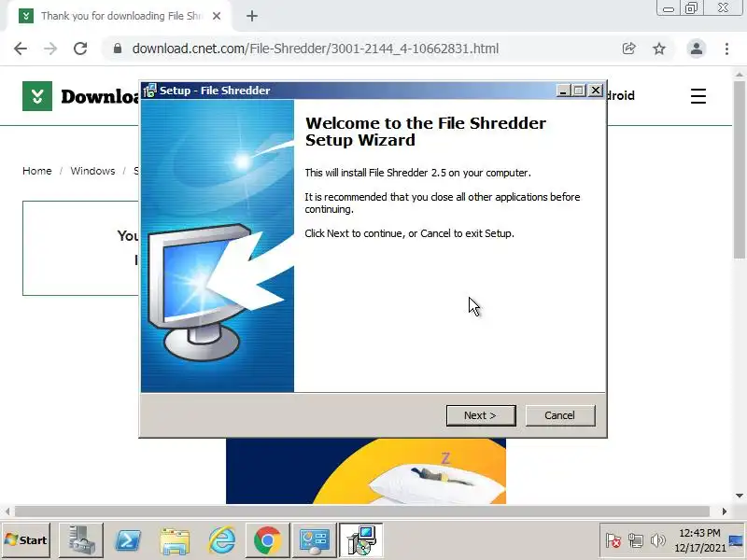Close the Setup - File Shredder dialog
Viewport: 747px width, 560px height.
point(596,90)
